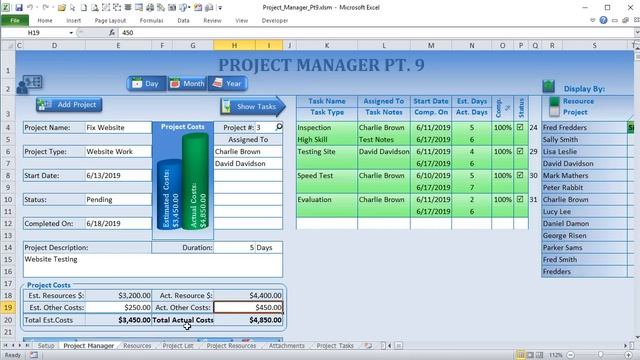Click the Act. Resource $4,400.00 cell

pos(248,296)
